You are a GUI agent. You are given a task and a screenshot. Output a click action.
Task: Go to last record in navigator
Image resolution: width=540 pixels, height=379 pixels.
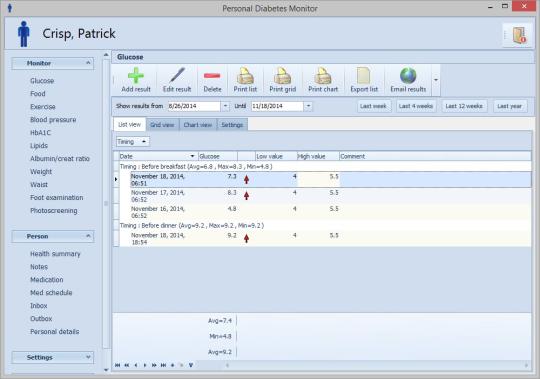tap(164, 365)
